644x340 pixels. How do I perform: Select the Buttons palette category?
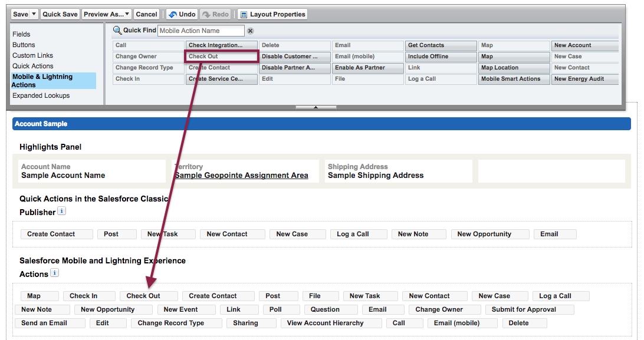tap(24, 45)
